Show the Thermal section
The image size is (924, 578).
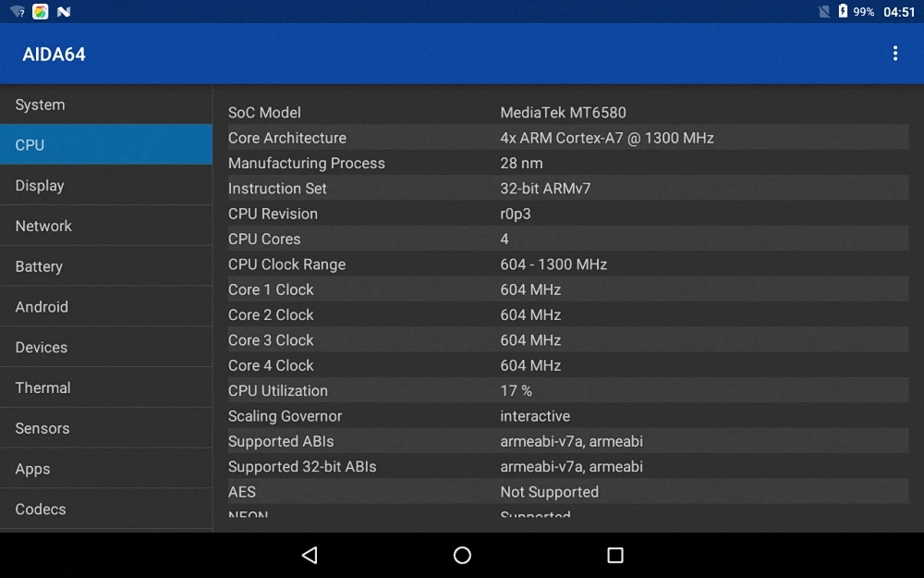(x=106, y=387)
